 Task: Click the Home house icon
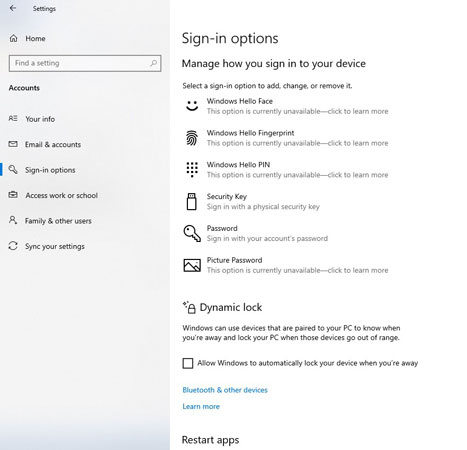13,38
